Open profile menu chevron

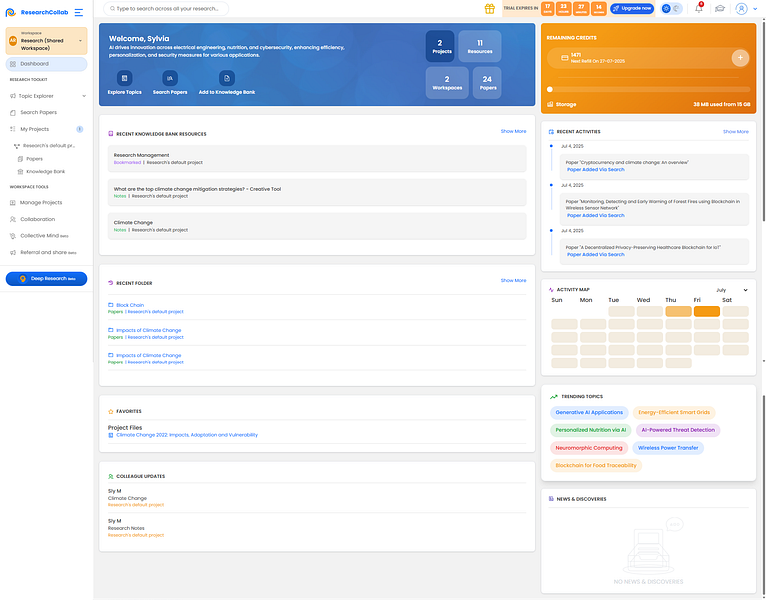[755, 9]
